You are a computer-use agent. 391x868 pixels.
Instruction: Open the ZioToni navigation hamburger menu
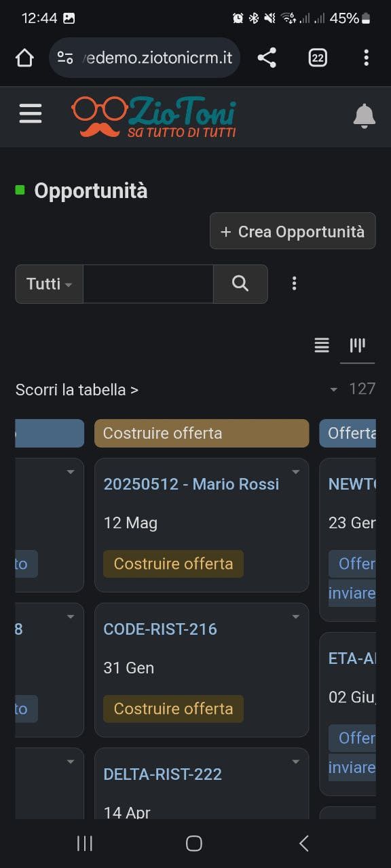click(x=31, y=113)
